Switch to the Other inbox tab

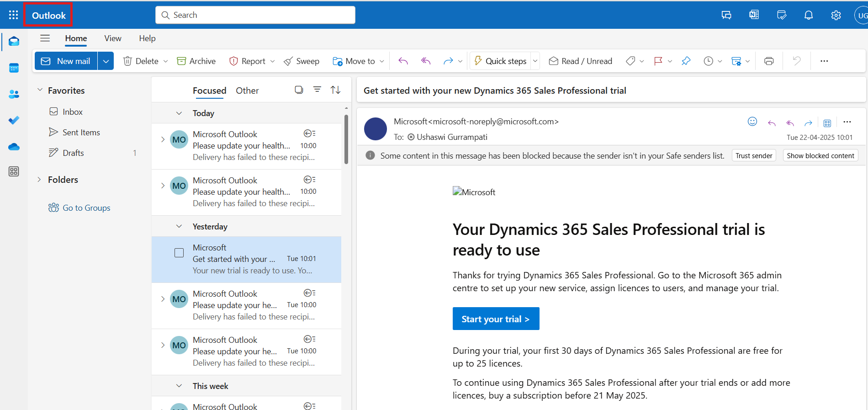[247, 91]
